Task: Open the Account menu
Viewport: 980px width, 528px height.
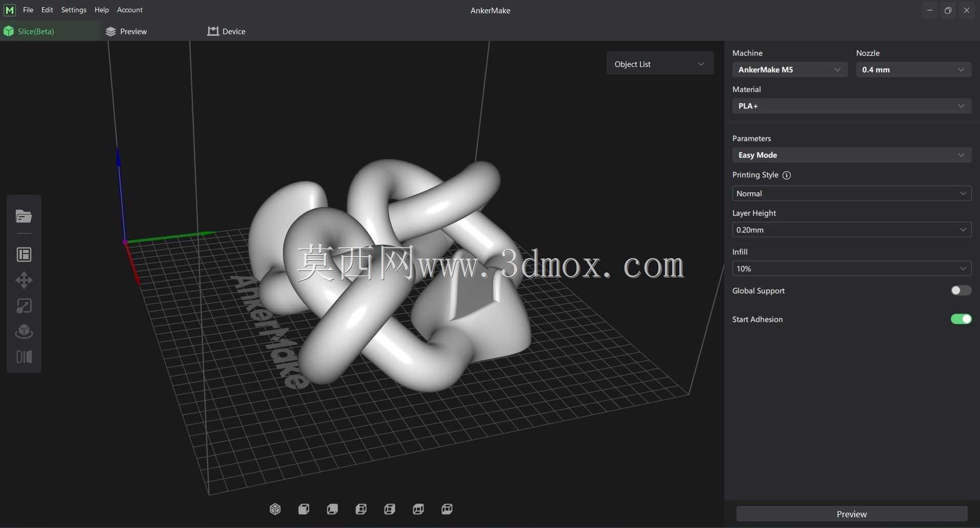Action: click(x=130, y=10)
